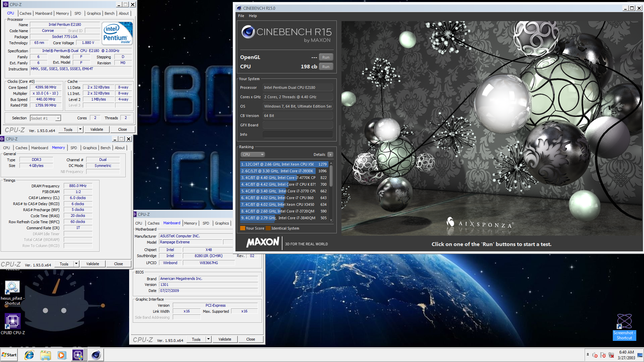The width and height of the screenshot is (644, 362).
Task: Open Cinebench title bar system icon
Action: point(239,8)
